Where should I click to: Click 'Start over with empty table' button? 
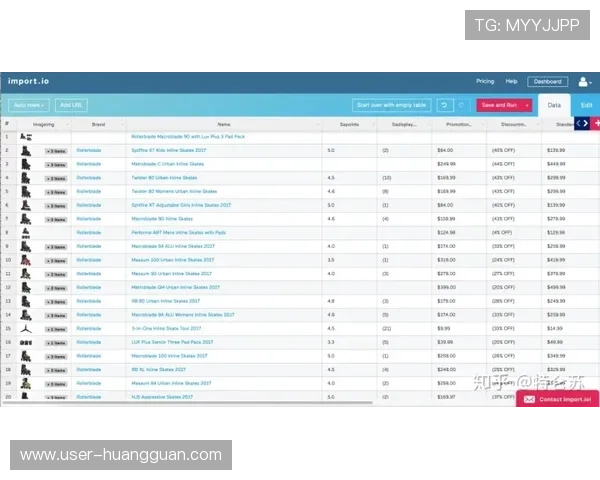point(391,105)
